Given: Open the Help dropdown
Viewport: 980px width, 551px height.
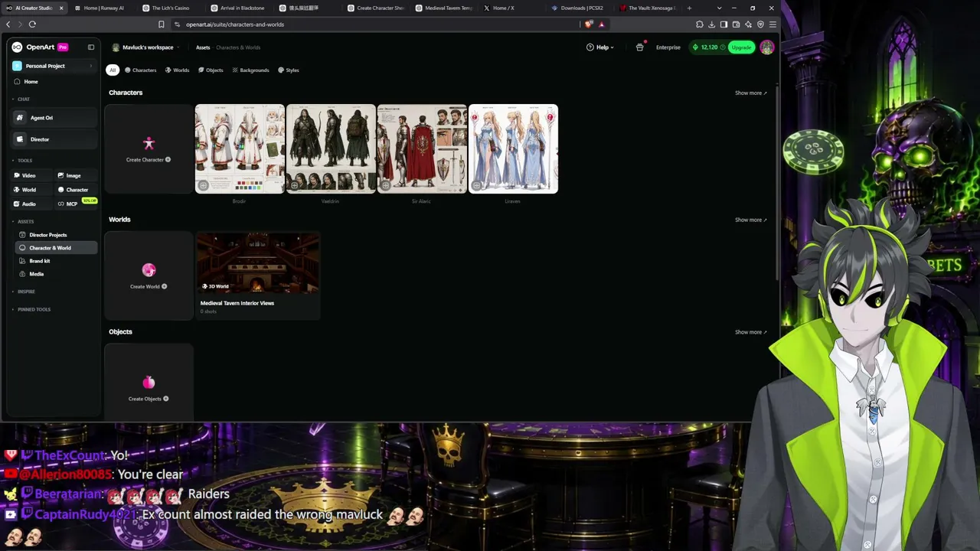Looking at the screenshot, I should 600,47.
